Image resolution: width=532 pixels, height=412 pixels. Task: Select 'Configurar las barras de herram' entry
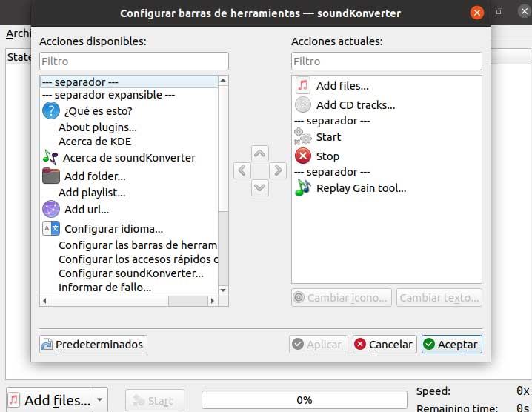[x=138, y=245]
